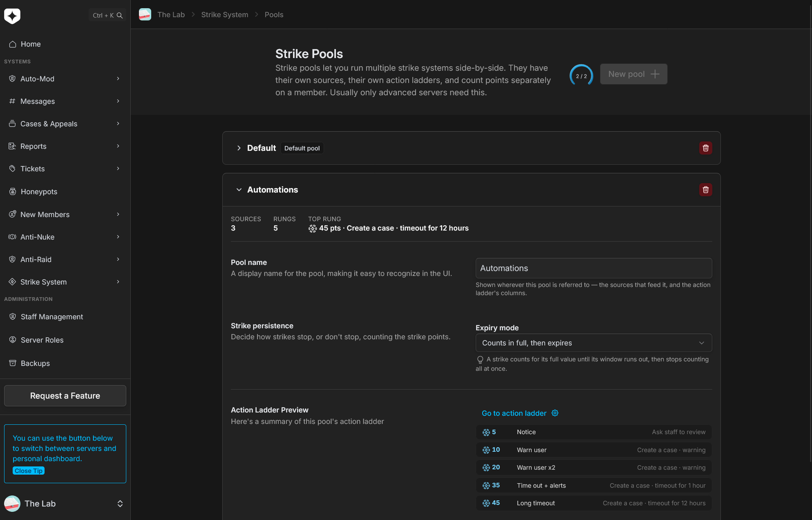Click the Backups archive icon

(x=13, y=363)
